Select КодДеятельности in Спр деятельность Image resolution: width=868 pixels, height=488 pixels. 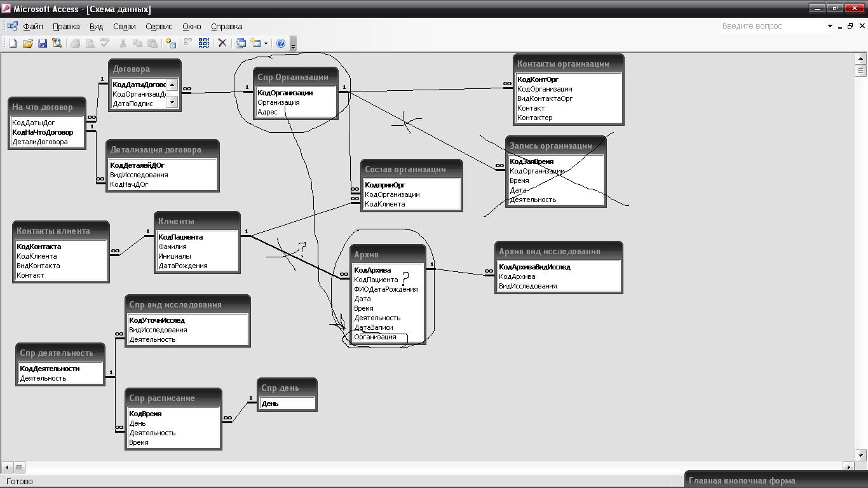click(50, 369)
